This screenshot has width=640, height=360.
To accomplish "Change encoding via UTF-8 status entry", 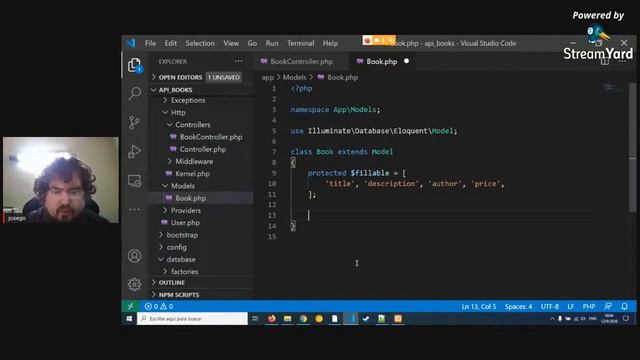I will click(550, 307).
